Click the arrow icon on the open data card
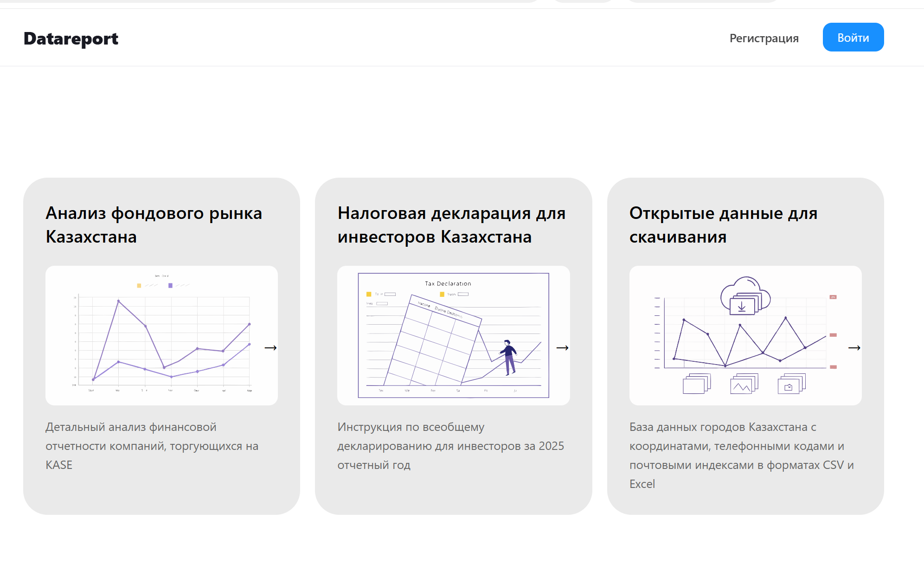The height and width of the screenshot is (577, 924). click(x=855, y=348)
